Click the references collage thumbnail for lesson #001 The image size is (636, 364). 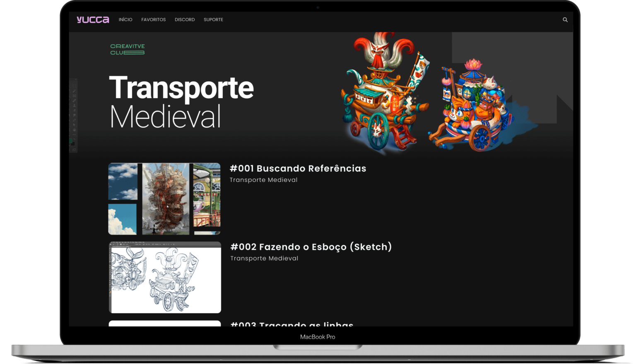tap(164, 199)
